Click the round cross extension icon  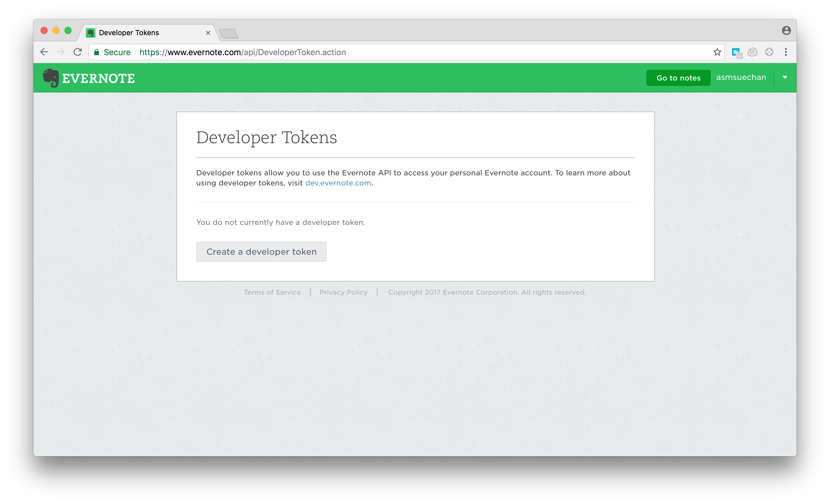click(x=769, y=52)
